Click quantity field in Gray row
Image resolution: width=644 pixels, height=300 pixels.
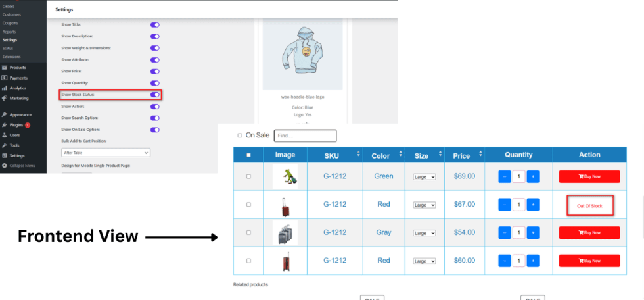pos(518,233)
